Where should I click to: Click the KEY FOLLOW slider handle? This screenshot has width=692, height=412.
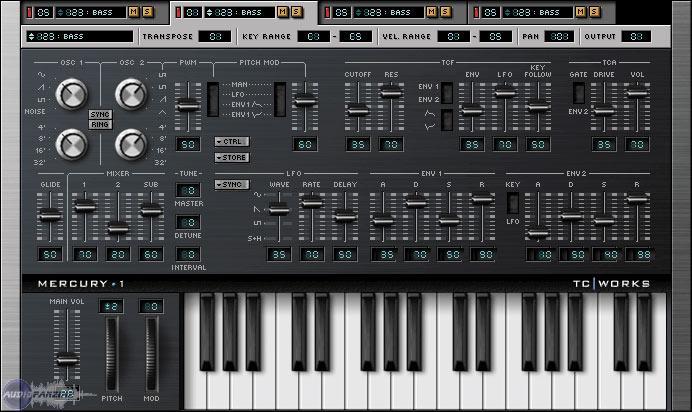(538, 106)
